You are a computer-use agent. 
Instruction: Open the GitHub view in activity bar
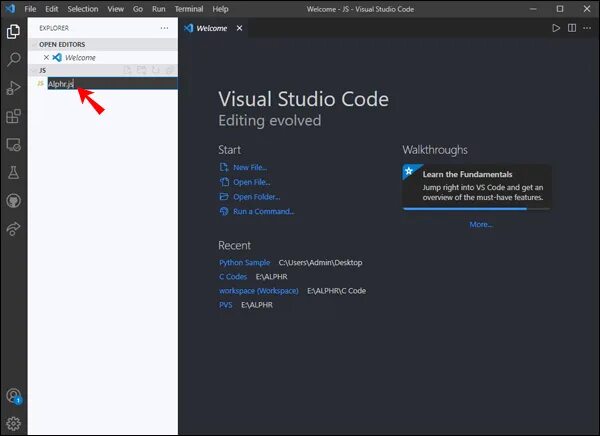(14, 201)
